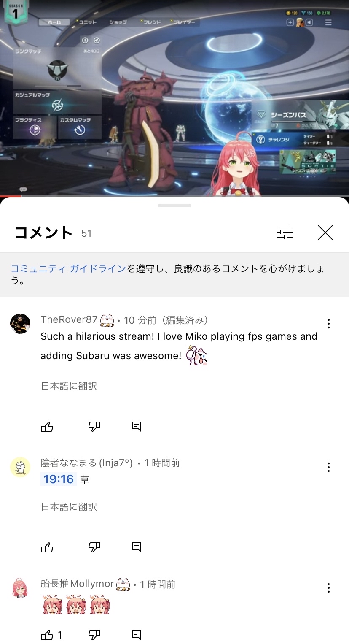Image resolution: width=349 pixels, height=644 pixels.
Task: Reply to the 陰者ななまる comment
Action: pyautogui.click(x=137, y=547)
